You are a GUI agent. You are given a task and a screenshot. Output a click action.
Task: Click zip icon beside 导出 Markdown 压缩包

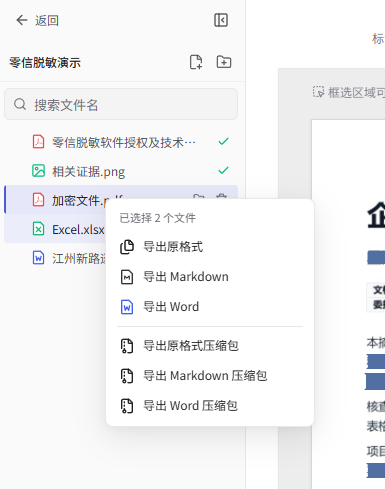point(127,376)
